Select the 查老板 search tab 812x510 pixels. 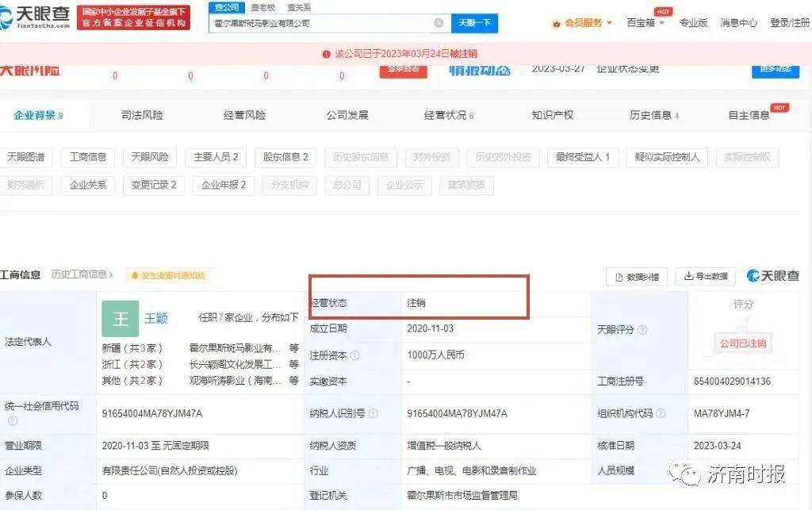(263, 7)
